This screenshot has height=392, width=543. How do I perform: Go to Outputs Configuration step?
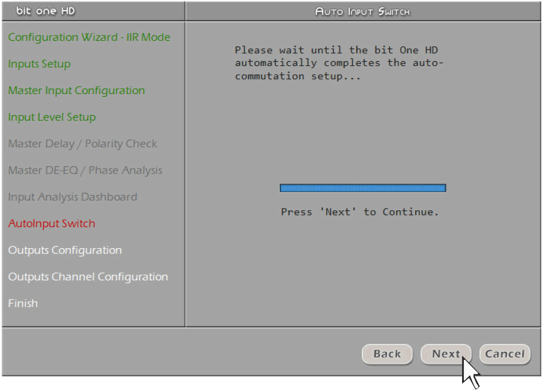[x=65, y=250]
